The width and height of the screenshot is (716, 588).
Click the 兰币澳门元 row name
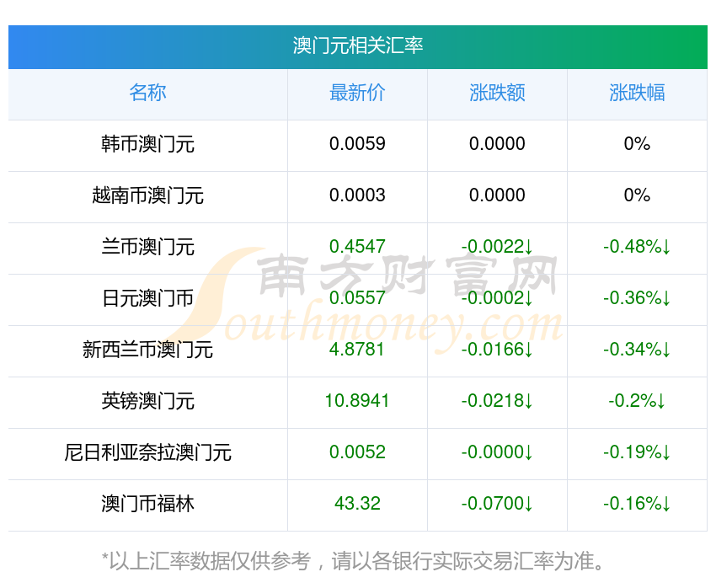pos(147,247)
